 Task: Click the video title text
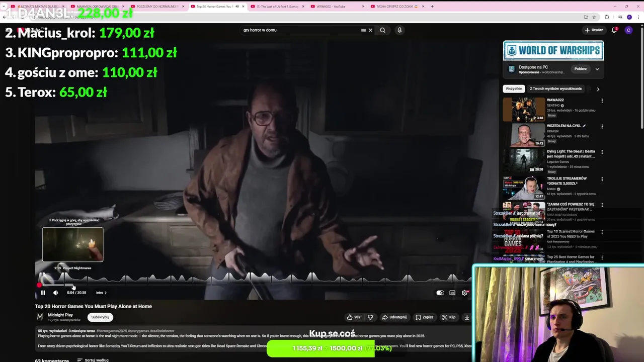click(x=93, y=306)
